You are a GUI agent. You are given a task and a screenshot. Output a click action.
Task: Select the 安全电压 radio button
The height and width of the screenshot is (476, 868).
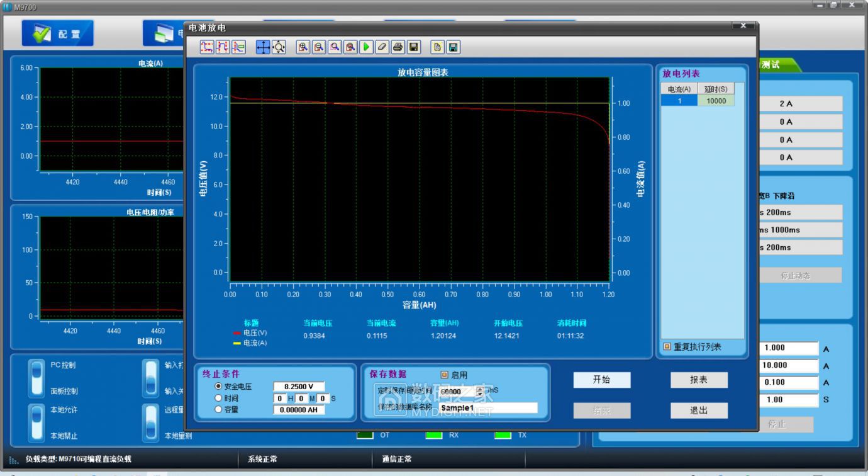coord(218,386)
